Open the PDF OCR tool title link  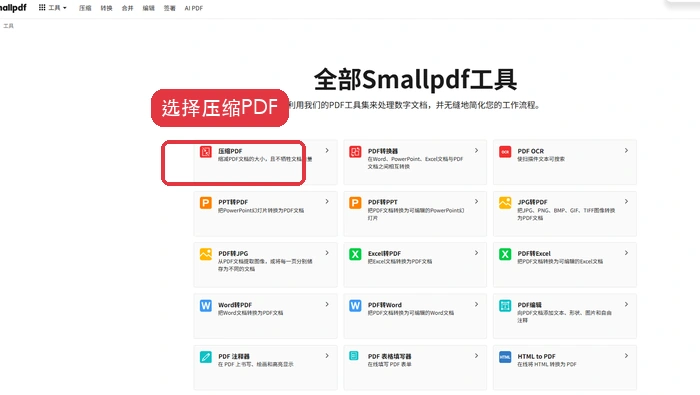pyautogui.click(x=530, y=151)
